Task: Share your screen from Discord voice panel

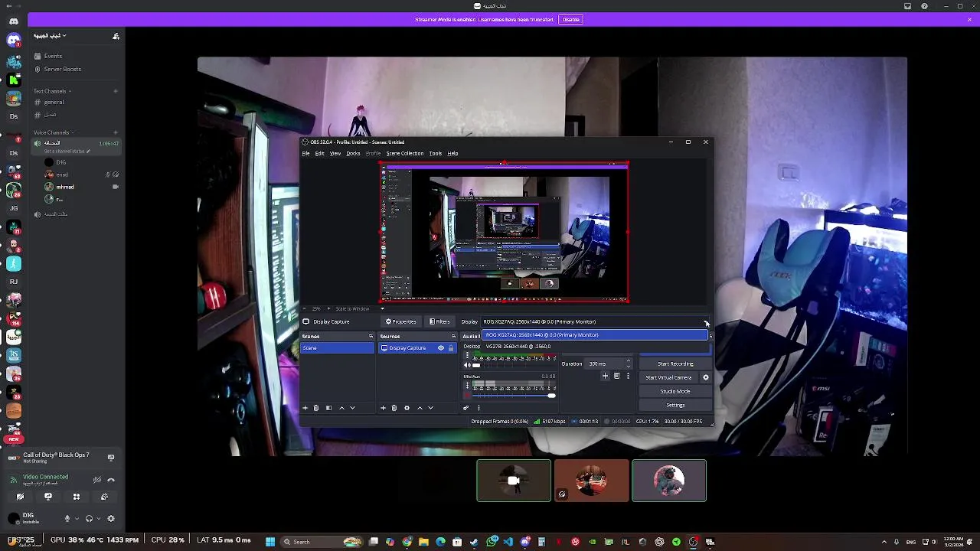Action: [x=48, y=497]
